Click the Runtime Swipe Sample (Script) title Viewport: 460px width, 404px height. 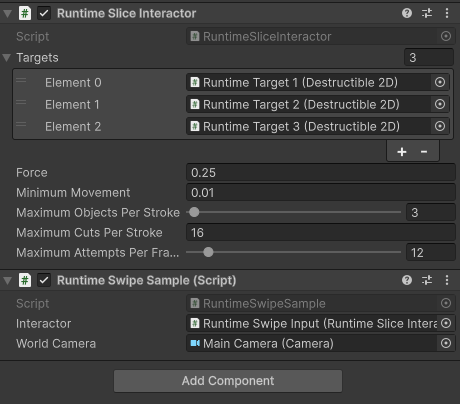(146, 280)
